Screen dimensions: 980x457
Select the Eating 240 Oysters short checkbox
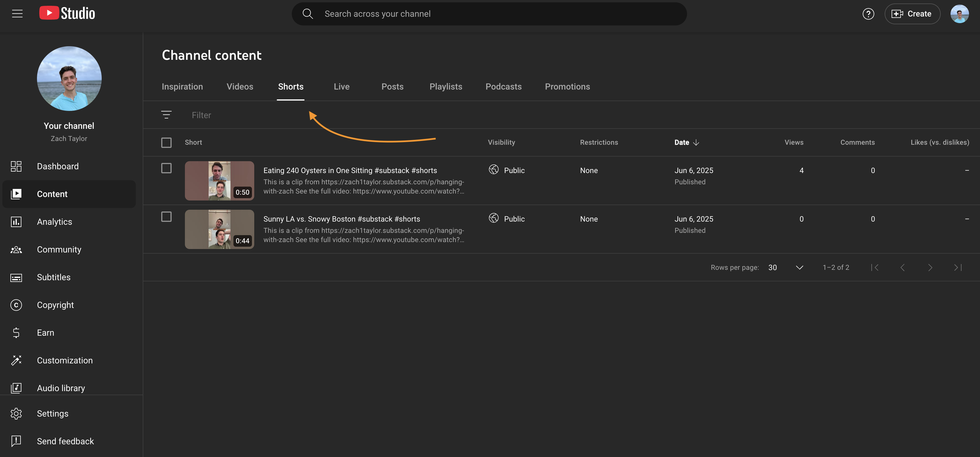[x=166, y=168]
